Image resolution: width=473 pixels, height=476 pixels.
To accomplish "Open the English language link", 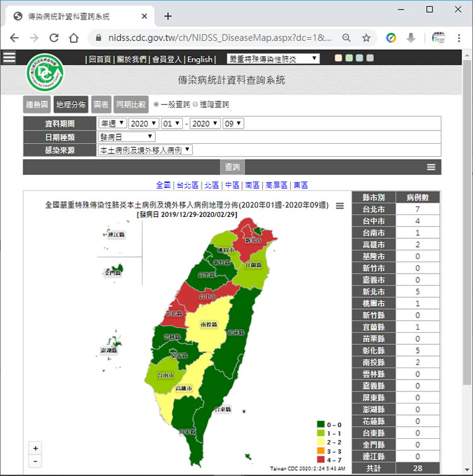I will (x=200, y=59).
